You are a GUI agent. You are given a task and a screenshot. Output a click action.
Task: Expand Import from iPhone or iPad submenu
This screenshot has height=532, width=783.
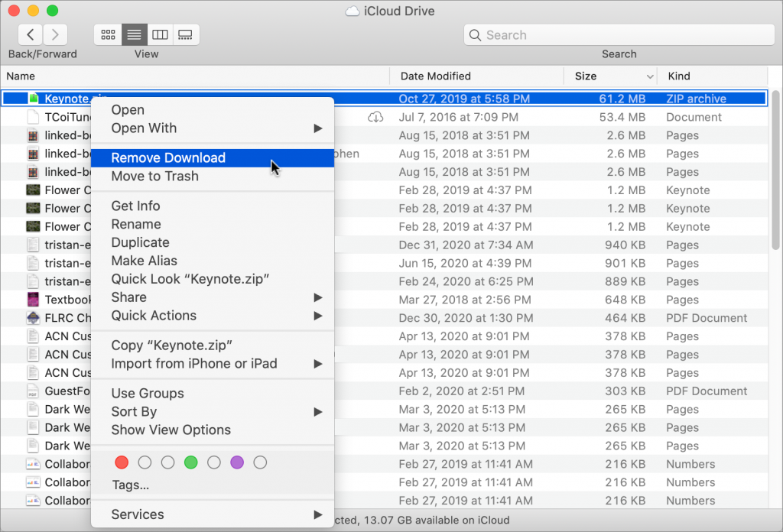tap(213, 364)
